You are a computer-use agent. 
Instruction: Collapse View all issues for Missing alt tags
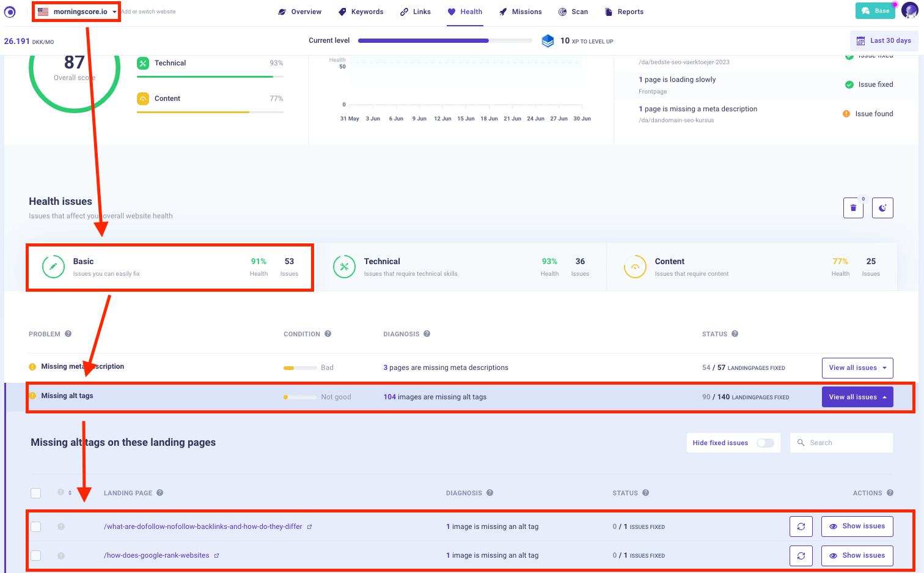857,397
